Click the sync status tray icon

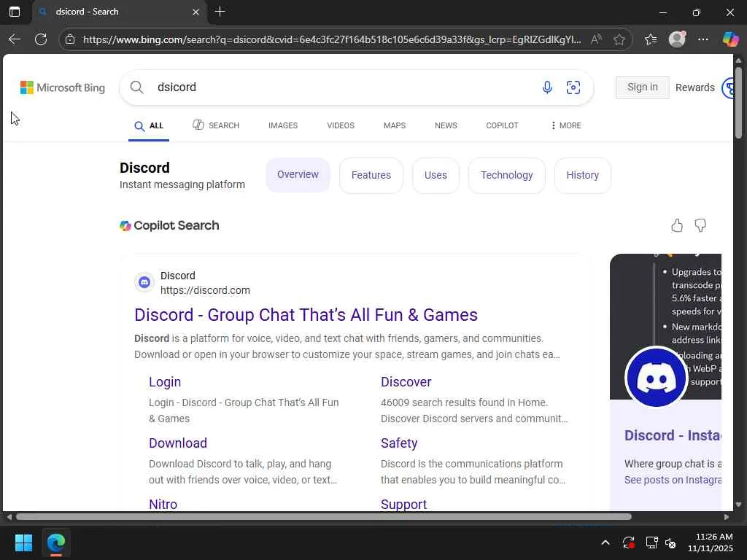click(x=628, y=542)
